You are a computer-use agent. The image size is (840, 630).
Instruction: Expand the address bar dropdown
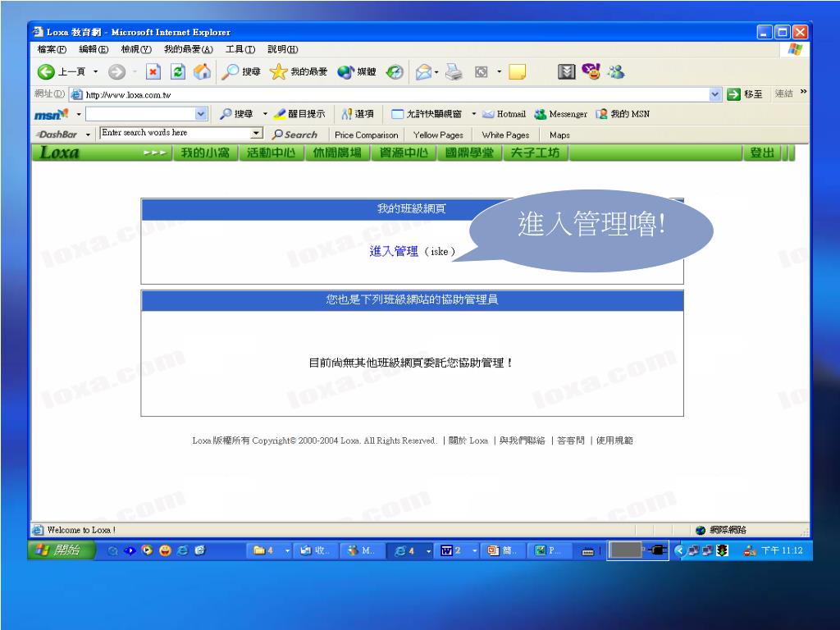715,95
